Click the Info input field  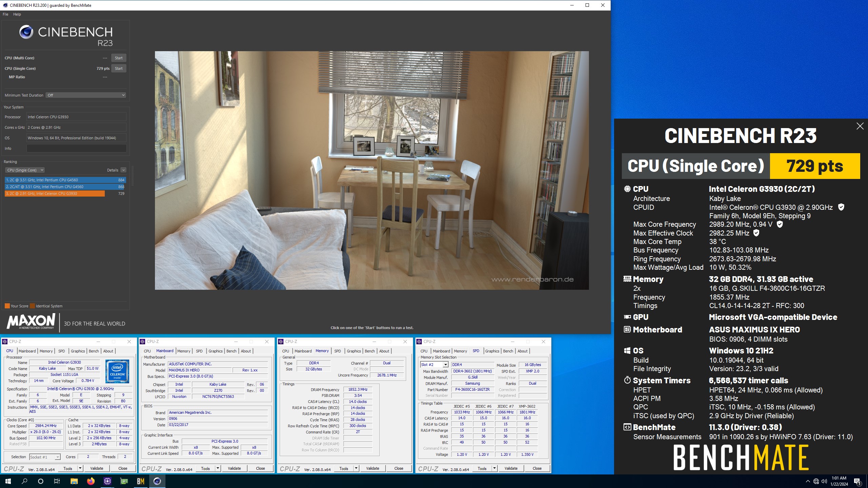pyautogui.click(x=77, y=148)
